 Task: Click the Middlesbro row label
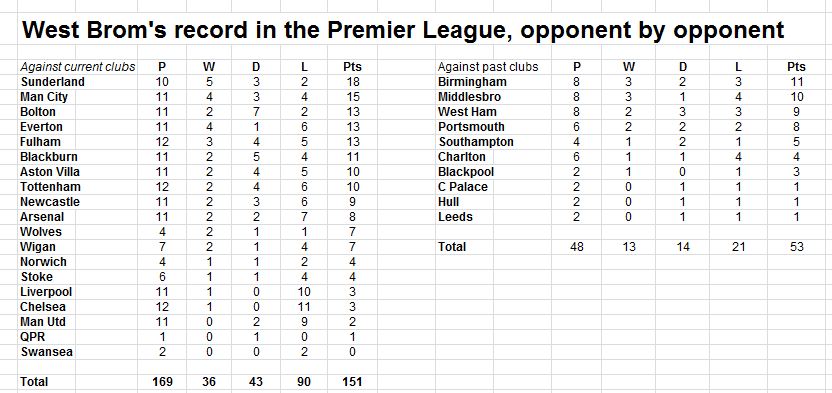pos(469,97)
